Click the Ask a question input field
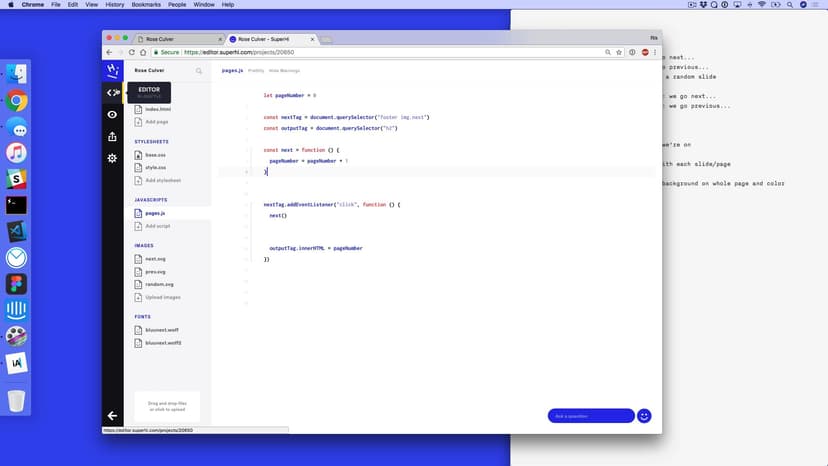This screenshot has width=828, height=466. (590, 416)
